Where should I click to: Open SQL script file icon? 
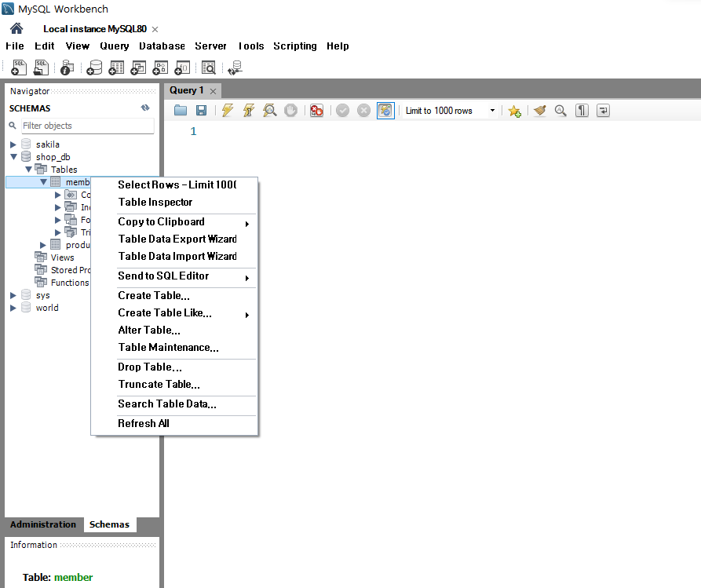(x=41, y=68)
